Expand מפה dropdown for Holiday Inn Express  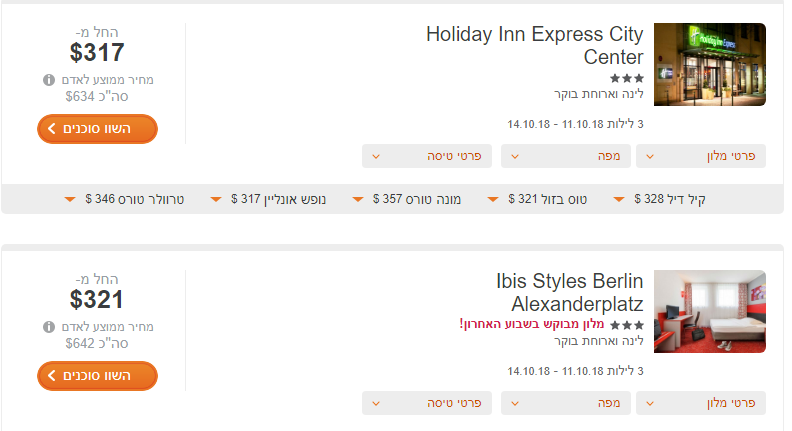pyautogui.click(x=566, y=156)
